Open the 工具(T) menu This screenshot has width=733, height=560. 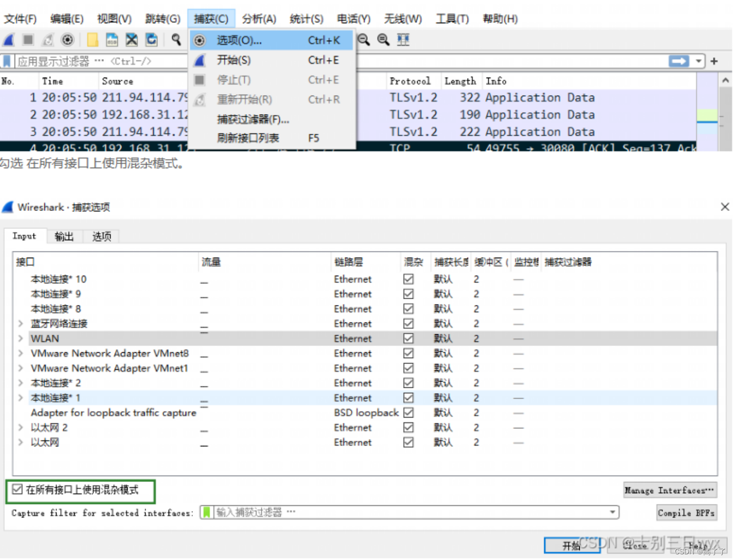452,19
